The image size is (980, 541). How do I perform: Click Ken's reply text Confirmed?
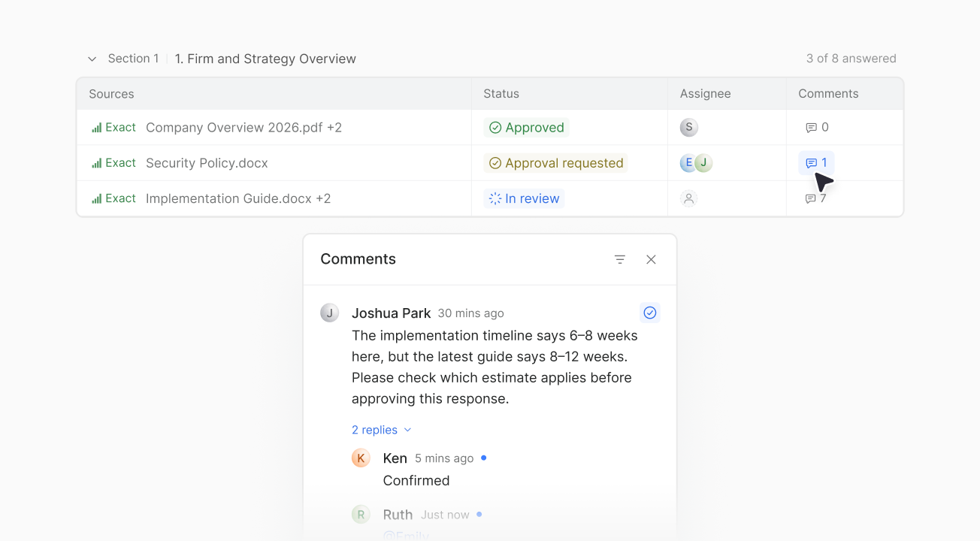416,481
